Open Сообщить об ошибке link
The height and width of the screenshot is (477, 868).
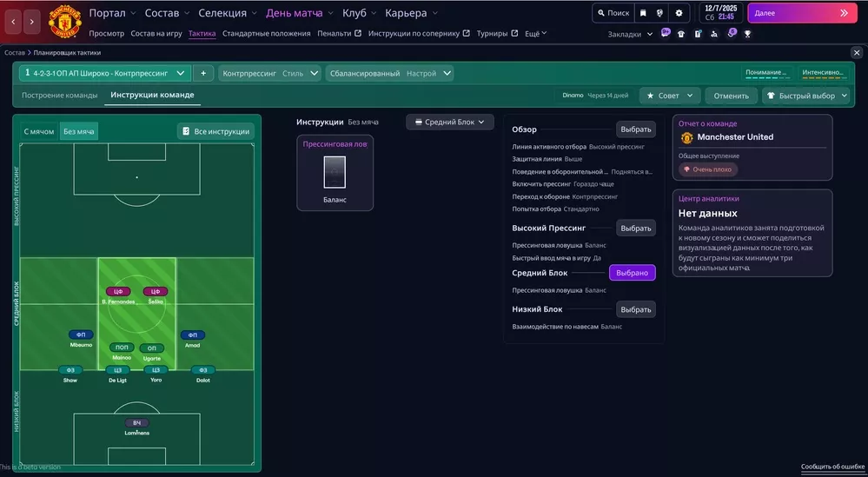point(832,467)
